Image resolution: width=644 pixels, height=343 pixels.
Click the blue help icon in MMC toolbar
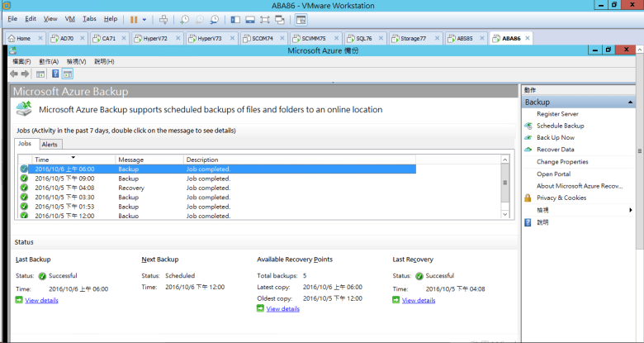pyautogui.click(x=55, y=74)
